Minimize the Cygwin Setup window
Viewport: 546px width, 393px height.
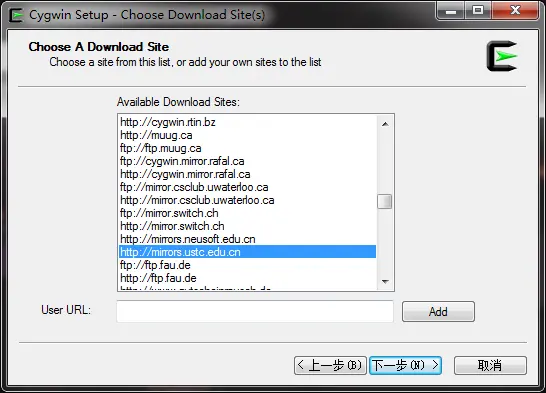tap(451, 11)
